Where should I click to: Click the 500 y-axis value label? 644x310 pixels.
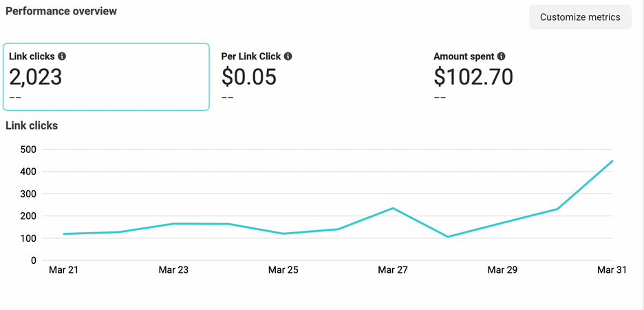pyautogui.click(x=28, y=149)
